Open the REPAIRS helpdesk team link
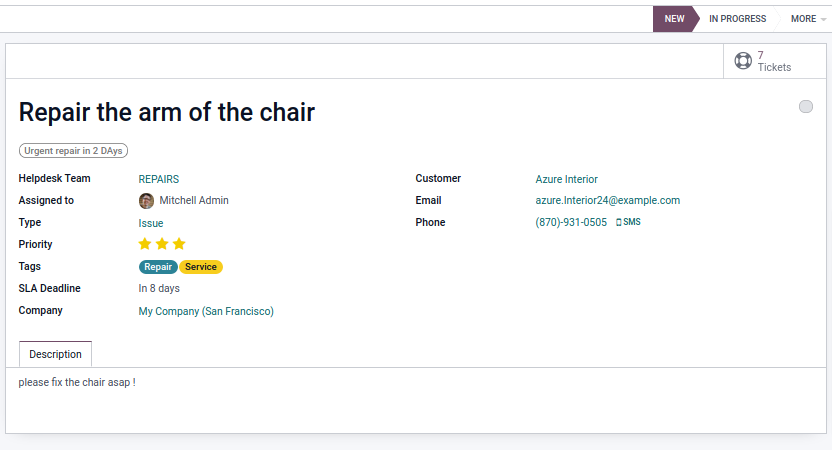 click(x=158, y=179)
